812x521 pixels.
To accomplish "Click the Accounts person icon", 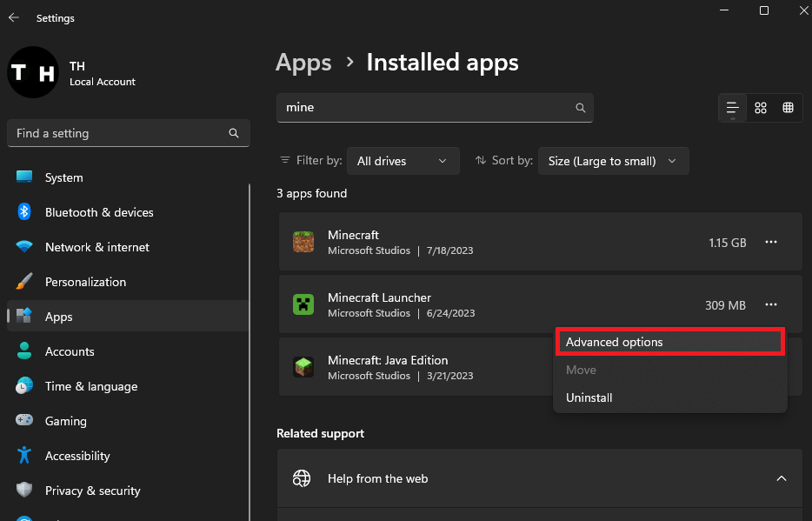I will point(24,351).
